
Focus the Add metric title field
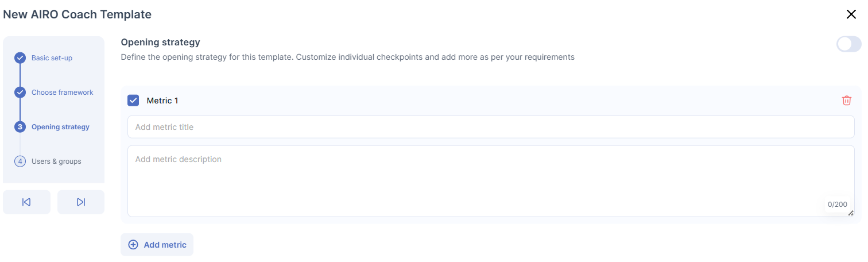[x=491, y=127]
